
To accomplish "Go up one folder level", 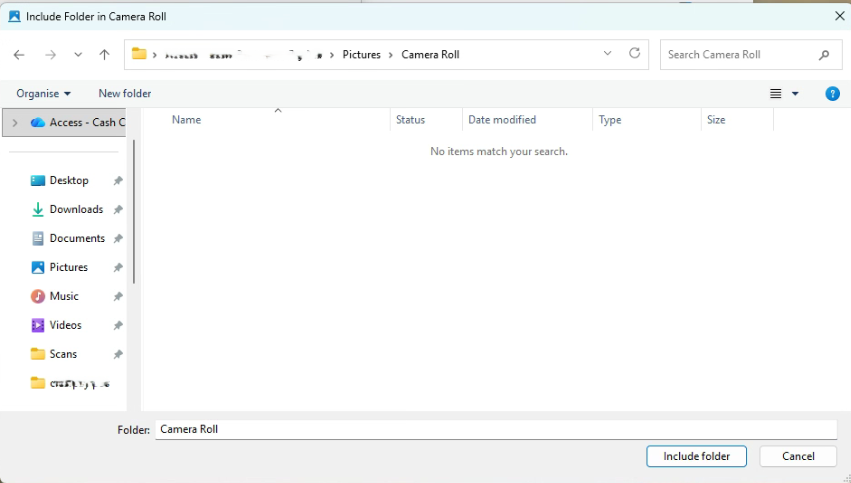I will [x=104, y=55].
